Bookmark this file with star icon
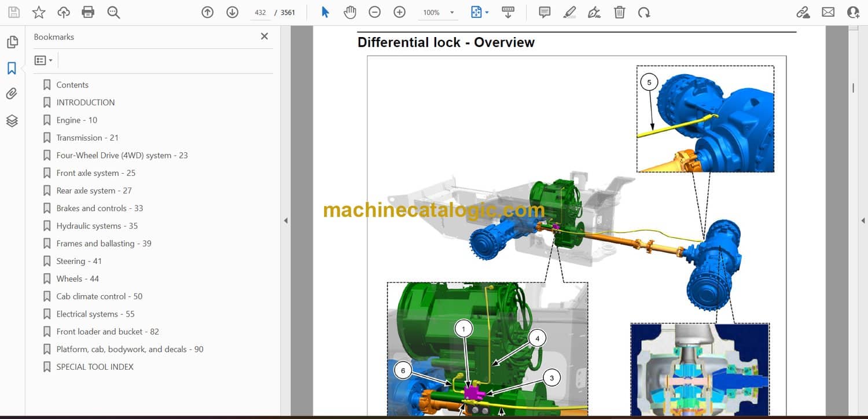The height and width of the screenshot is (419, 868). (x=39, y=12)
